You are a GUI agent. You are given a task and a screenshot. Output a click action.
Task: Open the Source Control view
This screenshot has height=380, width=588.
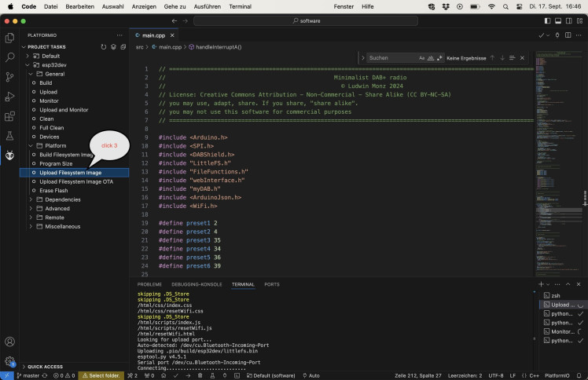[9, 77]
